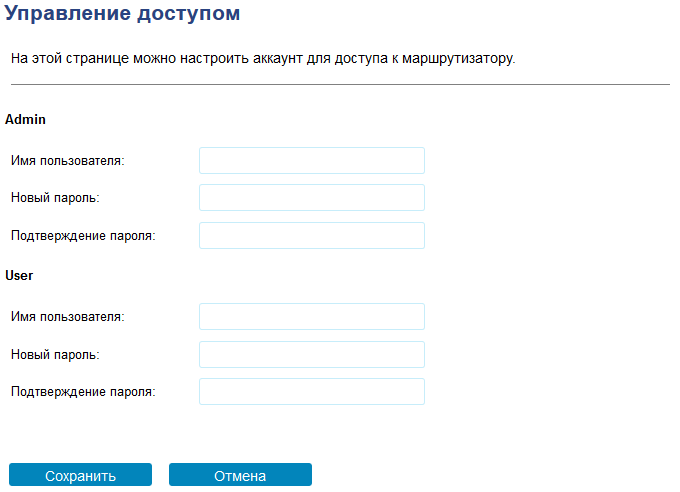Click the page description text about the router account

(x=262, y=60)
